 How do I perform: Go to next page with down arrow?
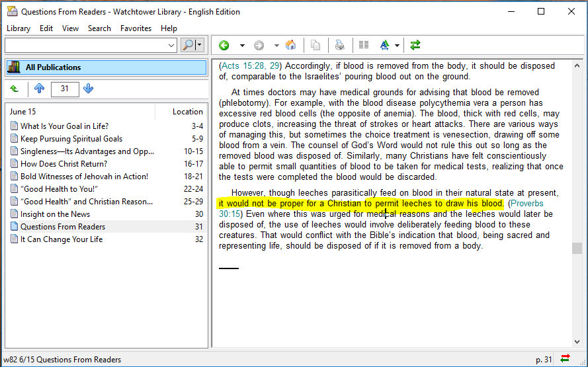pyautogui.click(x=89, y=89)
